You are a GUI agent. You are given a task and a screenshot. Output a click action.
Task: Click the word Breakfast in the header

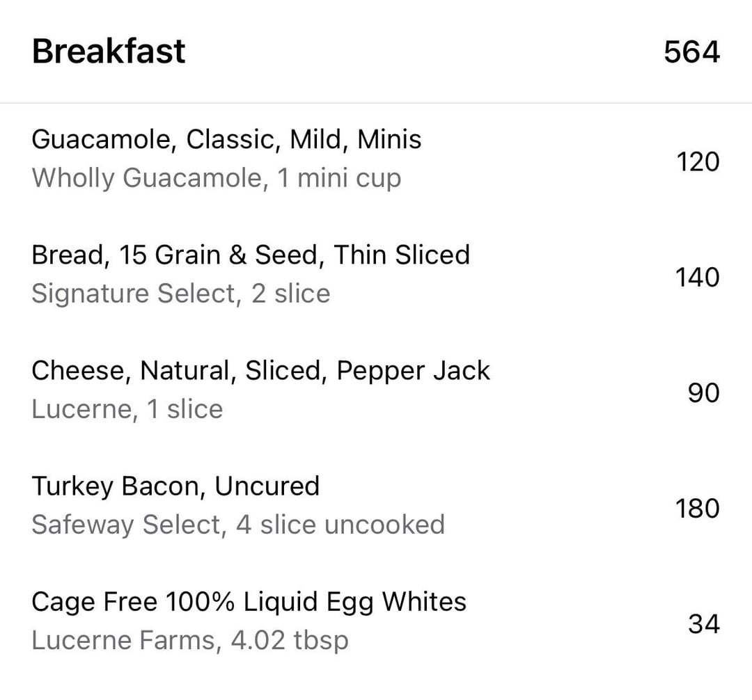pos(109,51)
